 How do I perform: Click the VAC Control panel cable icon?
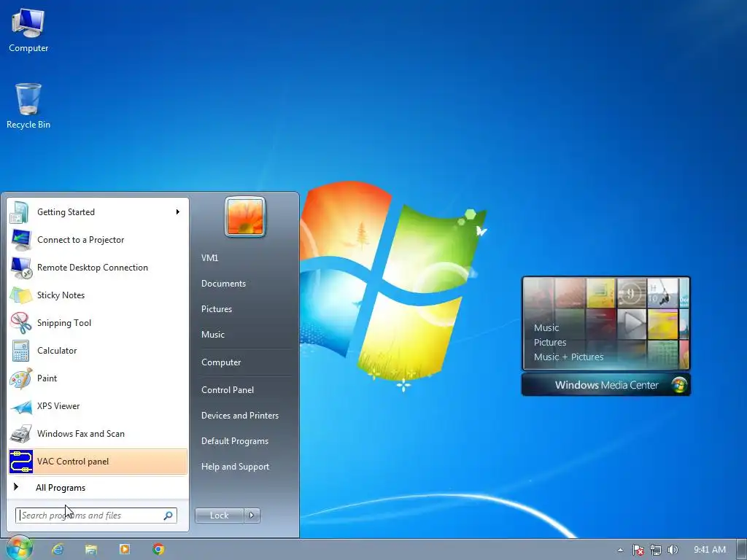21,462
